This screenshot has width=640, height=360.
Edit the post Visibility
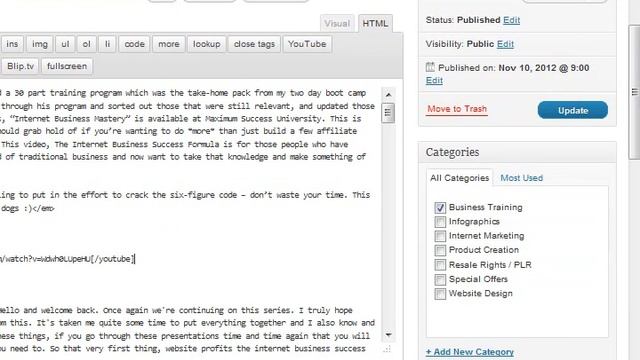tap(505, 44)
